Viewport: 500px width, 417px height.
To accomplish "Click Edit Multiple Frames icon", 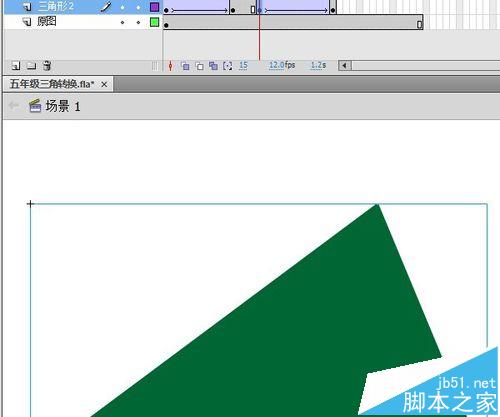I will (x=213, y=66).
